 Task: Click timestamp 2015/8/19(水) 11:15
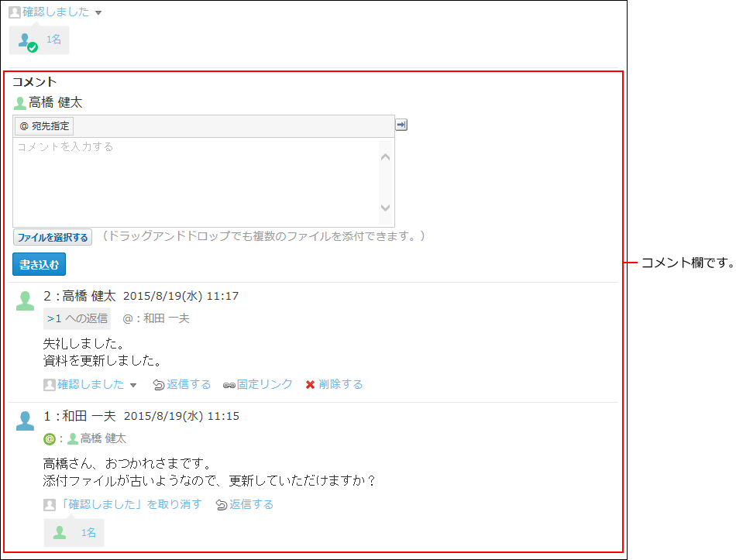click(181, 417)
